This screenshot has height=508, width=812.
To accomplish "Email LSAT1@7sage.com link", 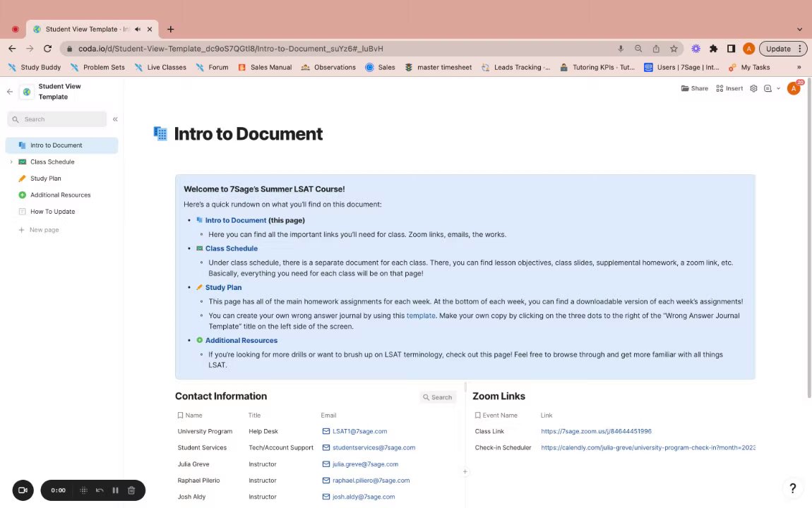I will [x=360, y=431].
